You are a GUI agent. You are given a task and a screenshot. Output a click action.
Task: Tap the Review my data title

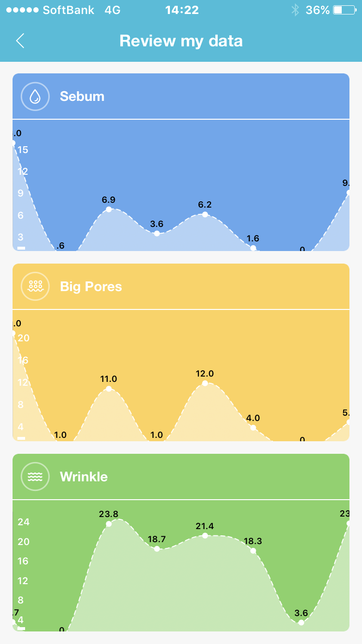[181, 41]
